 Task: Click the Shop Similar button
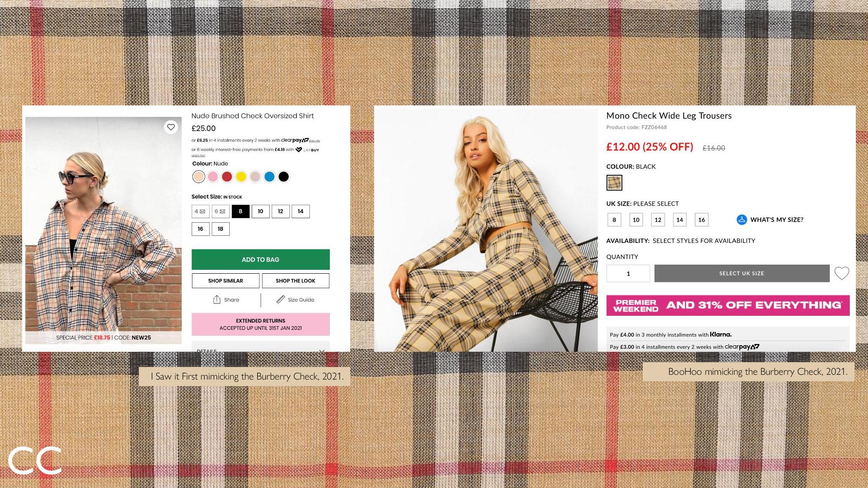tap(226, 281)
